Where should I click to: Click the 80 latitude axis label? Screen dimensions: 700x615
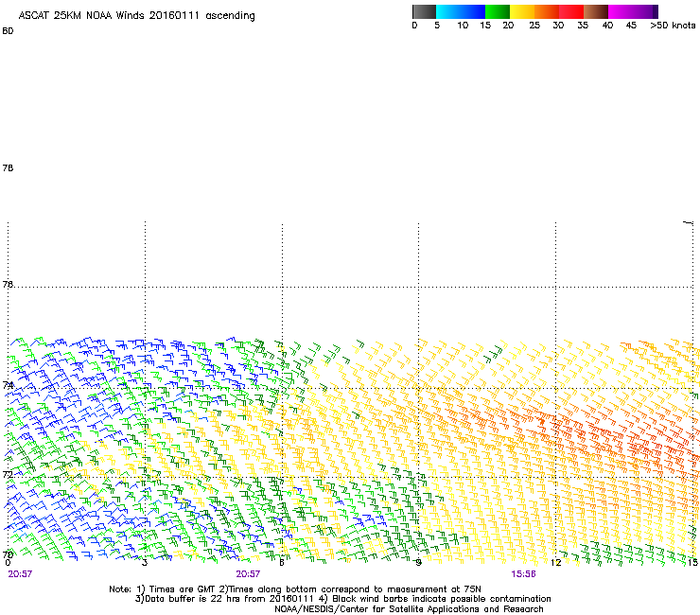pyautogui.click(x=8, y=31)
